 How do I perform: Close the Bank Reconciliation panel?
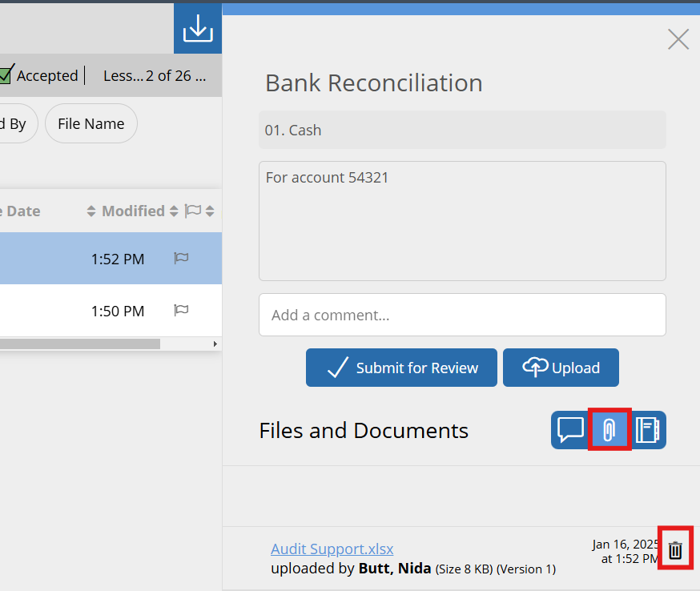(678, 39)
